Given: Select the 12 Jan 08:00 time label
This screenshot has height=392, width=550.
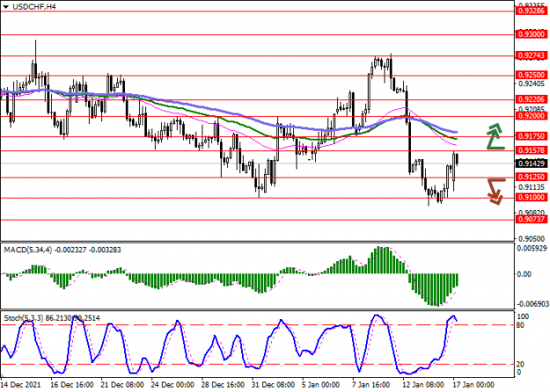Looking at the screenshot, I should pyautogui.click(x=424, y=385).
